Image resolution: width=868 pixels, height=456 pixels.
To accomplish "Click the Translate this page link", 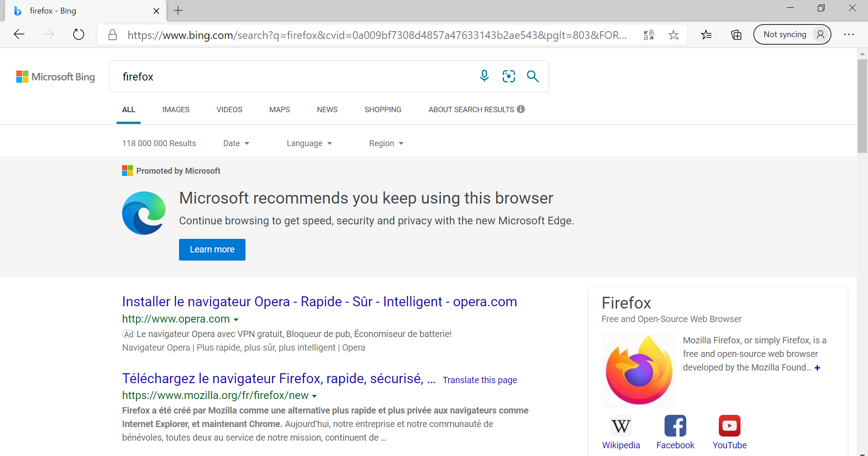I will 480,380.
